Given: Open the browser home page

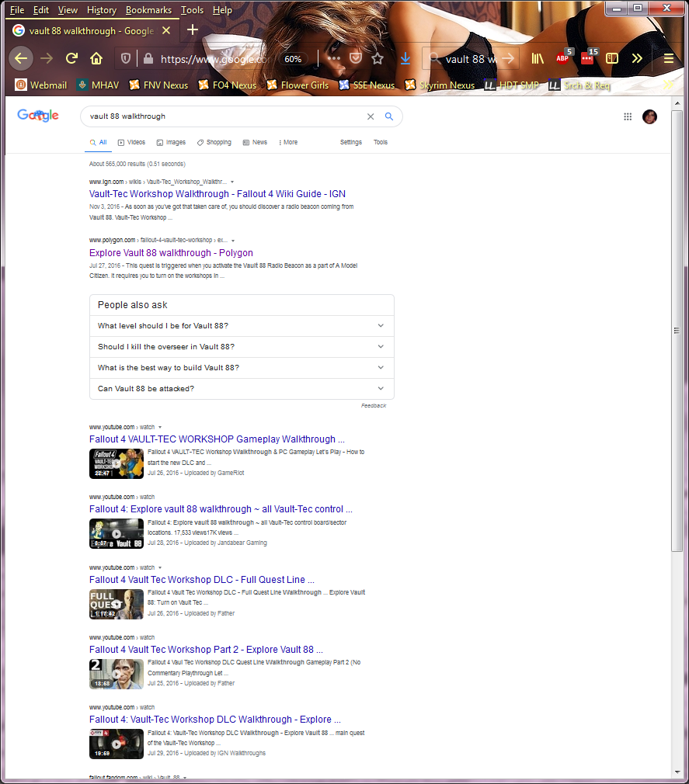Looking at the screenshot, I should click(96, 58).
